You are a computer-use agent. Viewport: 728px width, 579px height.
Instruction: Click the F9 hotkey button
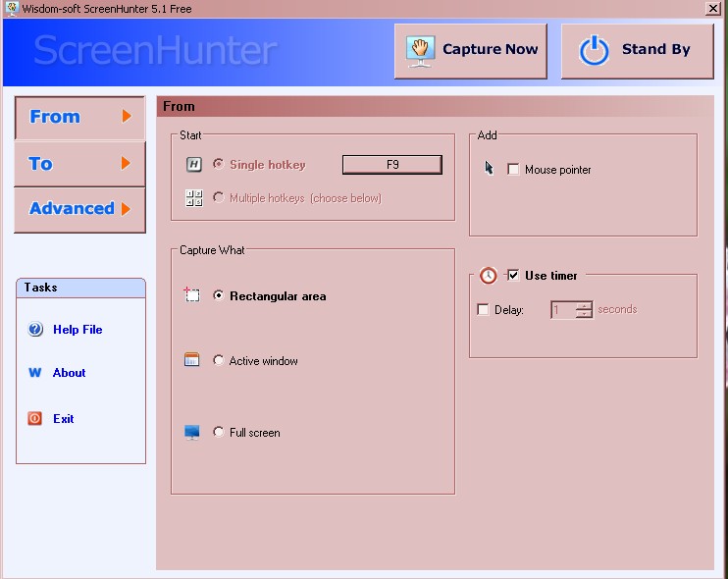click(392, 165)
